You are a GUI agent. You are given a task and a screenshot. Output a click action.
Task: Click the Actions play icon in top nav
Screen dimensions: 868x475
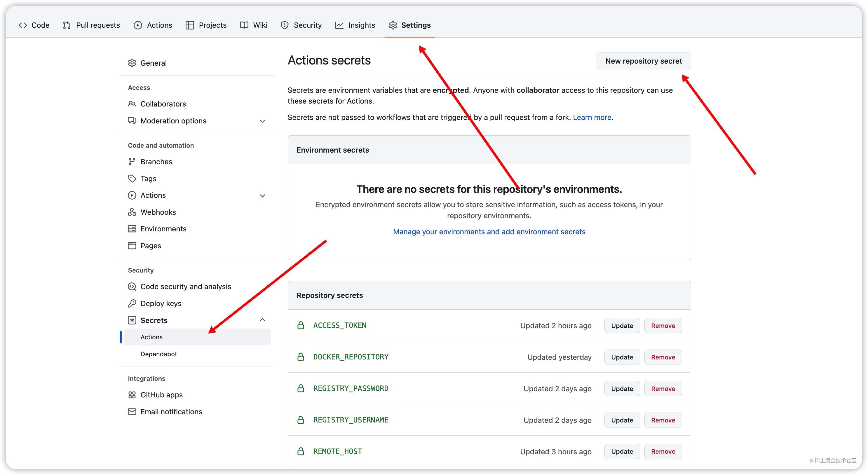138,25
